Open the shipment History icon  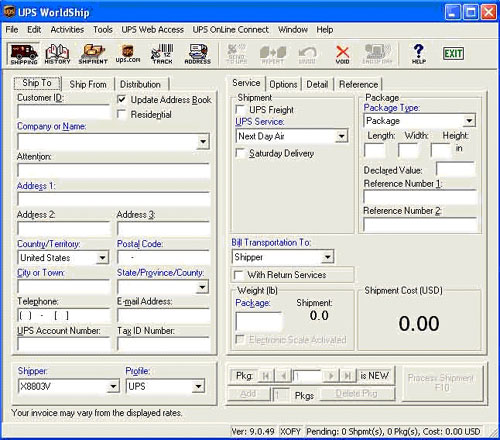57,54
